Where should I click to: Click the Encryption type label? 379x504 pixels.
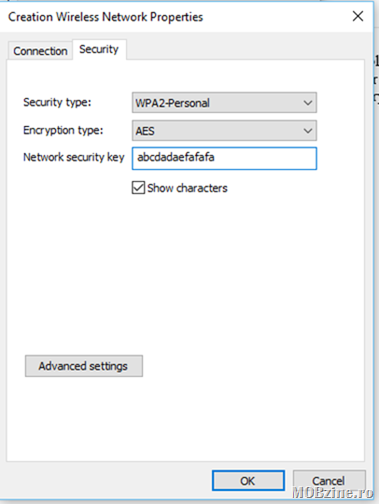click(63, 130)
